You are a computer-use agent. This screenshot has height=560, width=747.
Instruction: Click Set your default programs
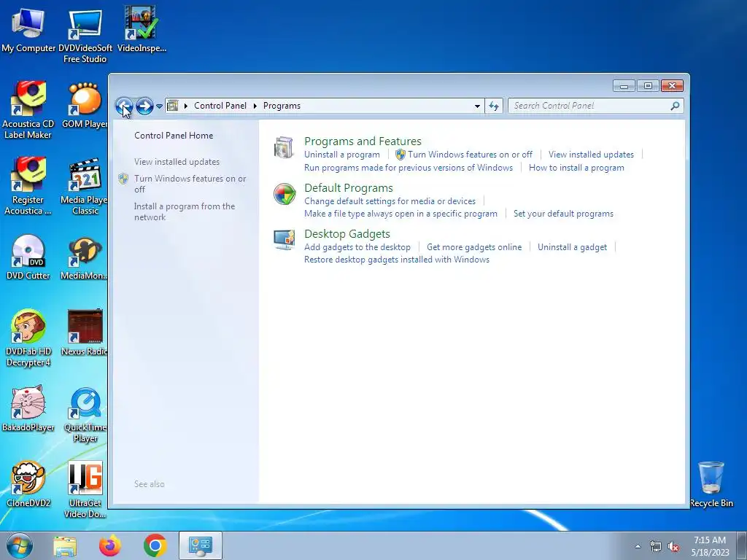point(563,214)
